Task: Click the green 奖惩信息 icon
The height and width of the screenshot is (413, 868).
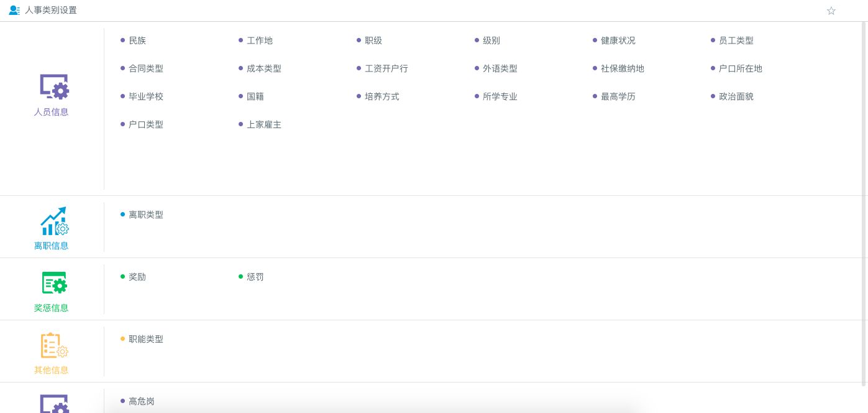Action: [x=54, y=283]
